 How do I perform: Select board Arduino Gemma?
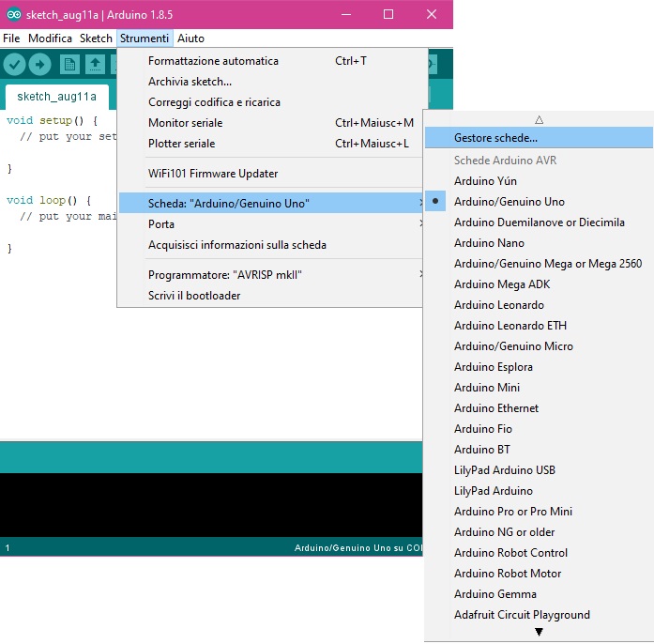[539, 594]
